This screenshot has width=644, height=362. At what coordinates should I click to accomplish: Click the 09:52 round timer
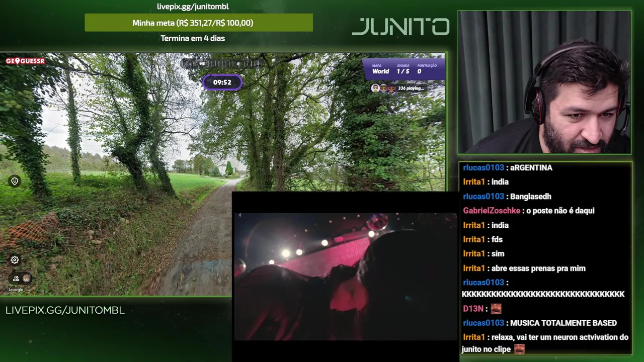pyautogui.click(x=222, y=82)
